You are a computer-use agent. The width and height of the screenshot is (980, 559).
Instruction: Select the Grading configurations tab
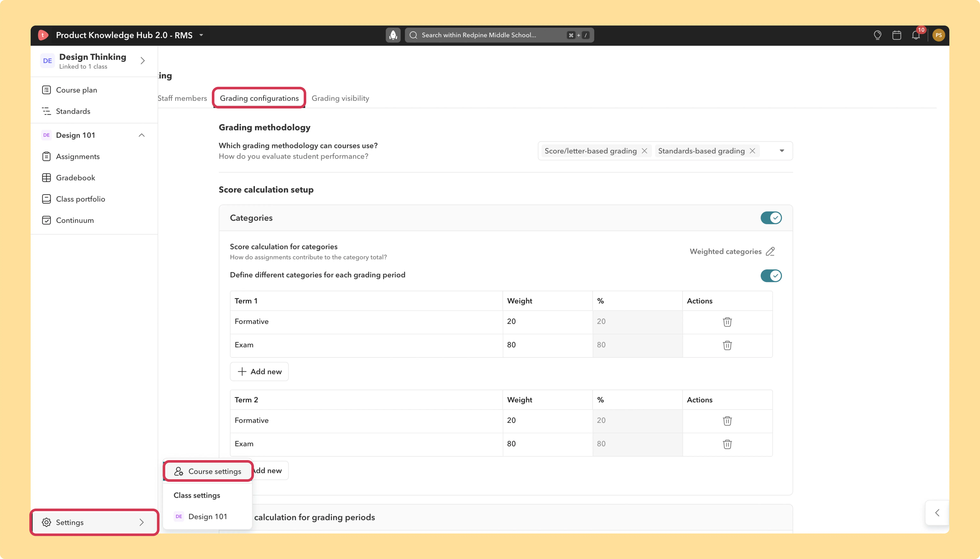click(259, 98)
